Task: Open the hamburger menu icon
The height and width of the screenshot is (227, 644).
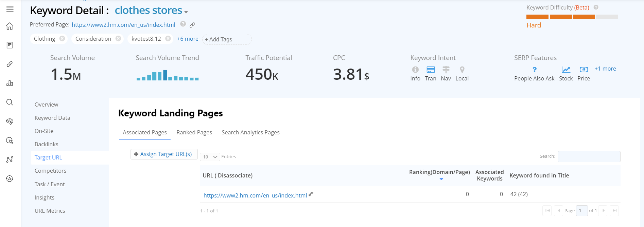Action: [10, 10]
